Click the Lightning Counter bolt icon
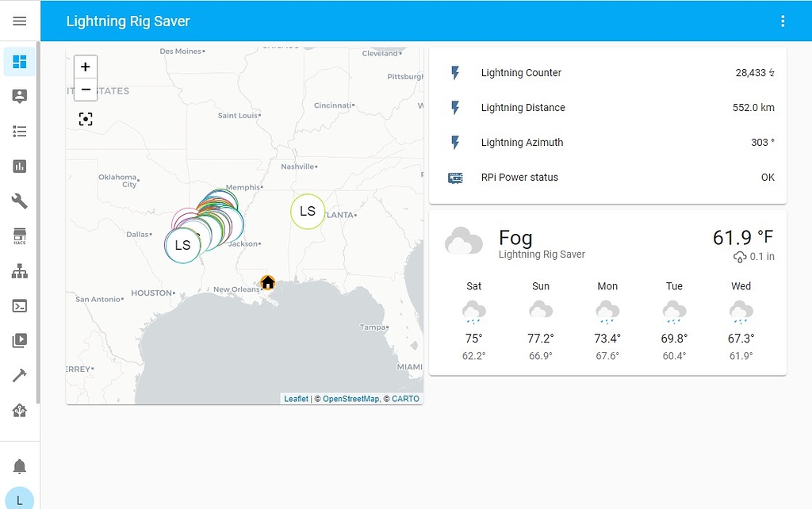Screen dimensions: 812x509 tap(454, 72)
